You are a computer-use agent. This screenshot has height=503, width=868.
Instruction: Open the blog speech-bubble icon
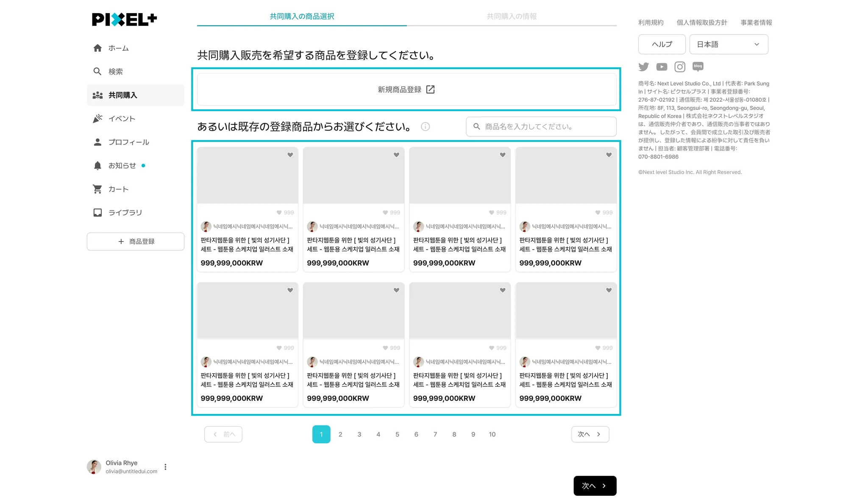pos(698,67)
